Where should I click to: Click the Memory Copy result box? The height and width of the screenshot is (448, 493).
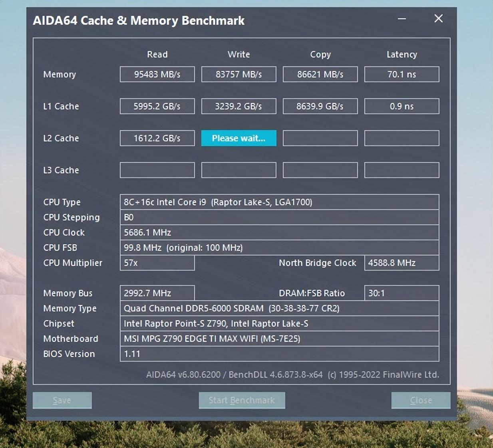point(320,74)
